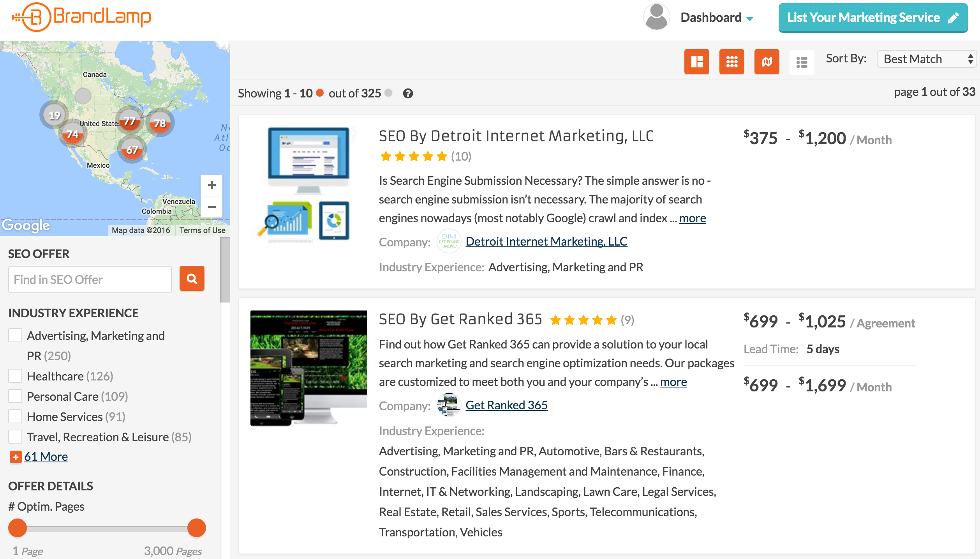Open Detroit Internet Marketing, LLC company link

546,242
